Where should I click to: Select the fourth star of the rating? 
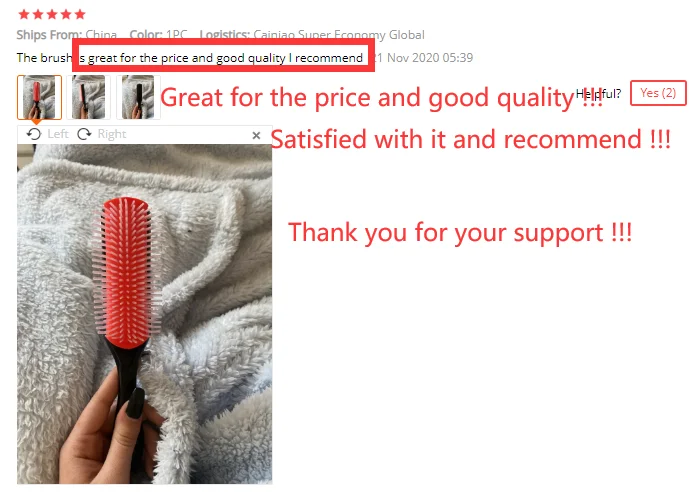(x=66, y=15)
